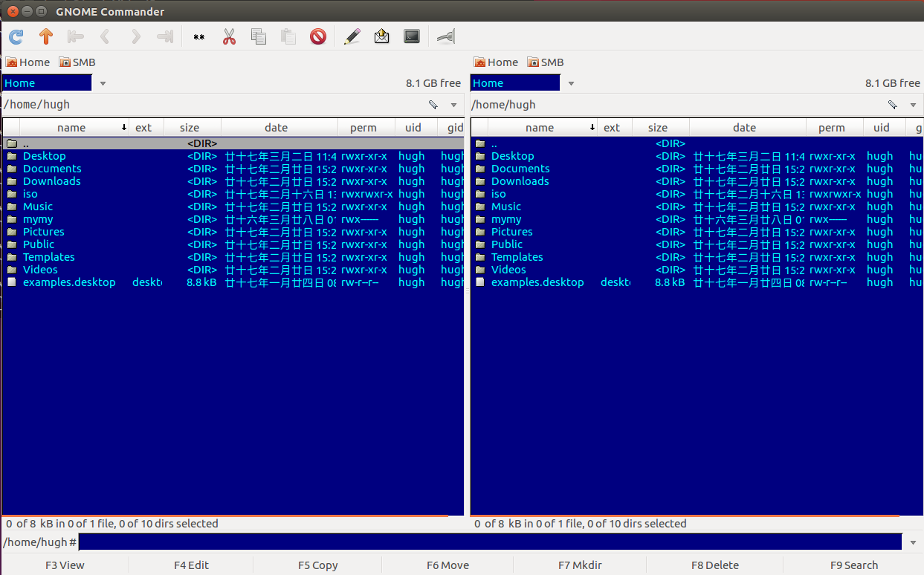Click the SMB button in the left pane
Viewport: 924px width, 575px height.
pos(77,62)
